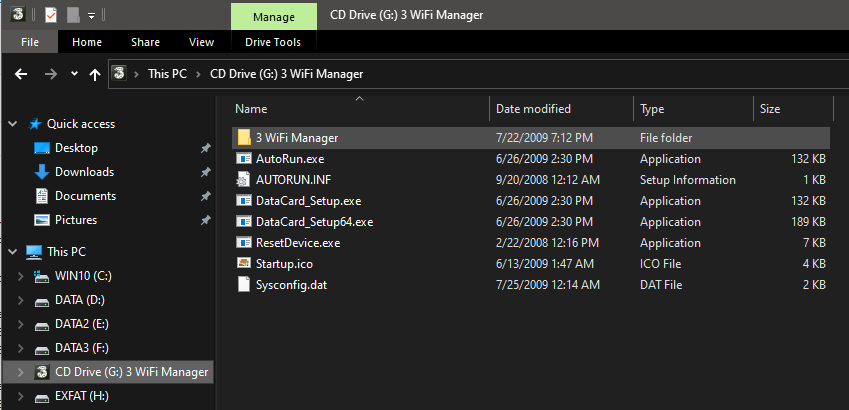The width and height of the screenshot is (849, 410).
Task: Click the pin icon next to Desktop
Action: pyautogui.click(x=205, y=148)
